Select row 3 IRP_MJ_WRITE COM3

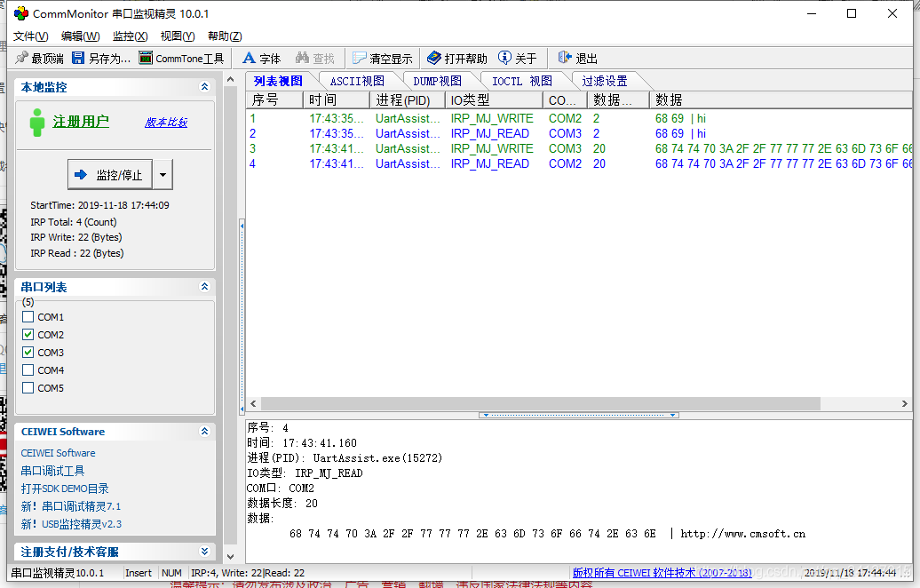(579, 148)
